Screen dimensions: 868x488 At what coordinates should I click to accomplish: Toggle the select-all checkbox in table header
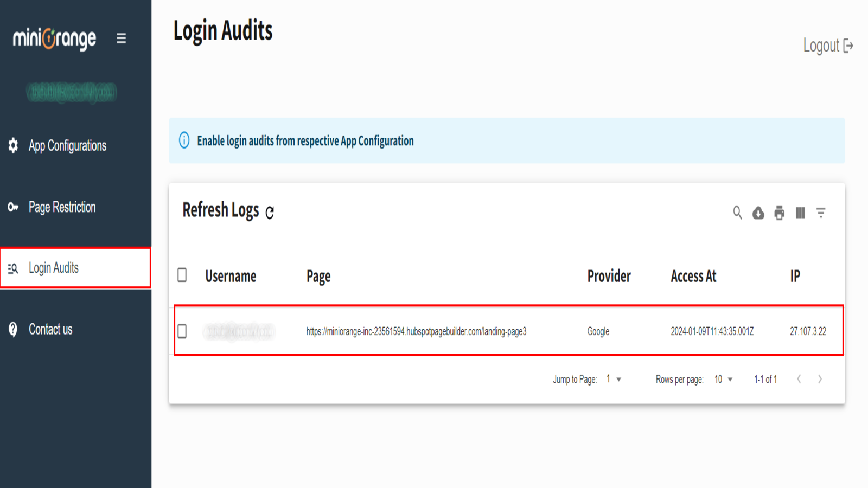pos(182,275)
